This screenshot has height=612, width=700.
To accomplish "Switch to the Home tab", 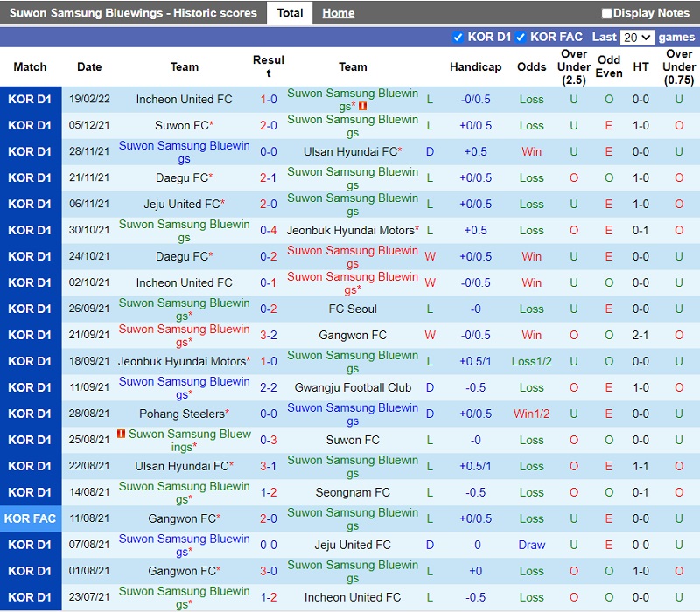I will [338, 13].
